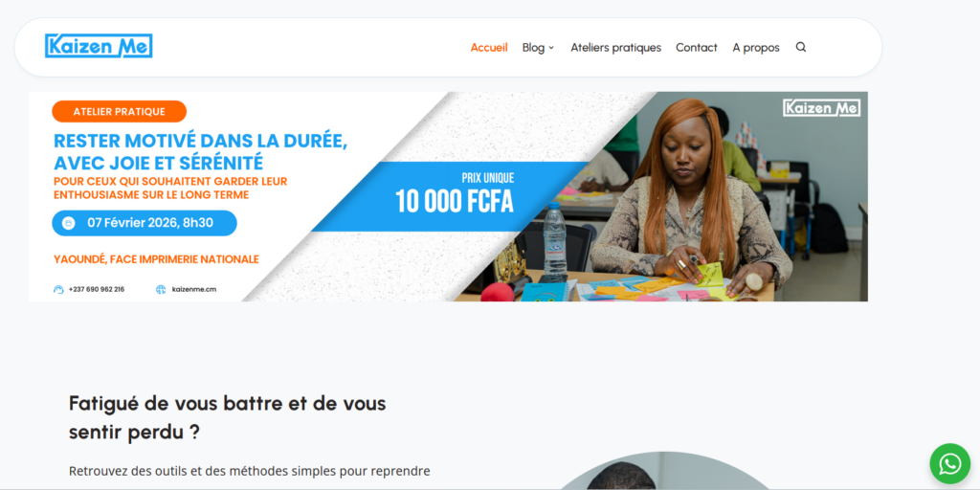The height and width of the screenshot is (490, 980).
Task: Click the white Kaizen Me logo on photo
Action: 821,107
